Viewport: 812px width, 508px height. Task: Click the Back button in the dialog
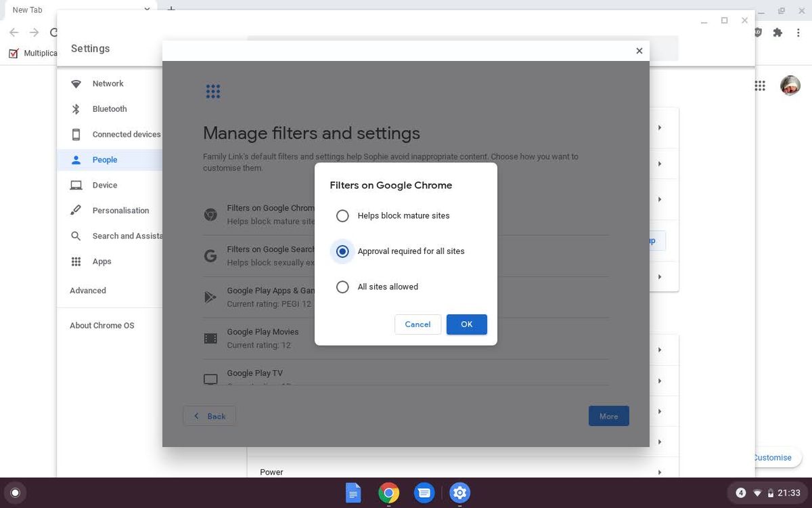[x=209, y=416]
